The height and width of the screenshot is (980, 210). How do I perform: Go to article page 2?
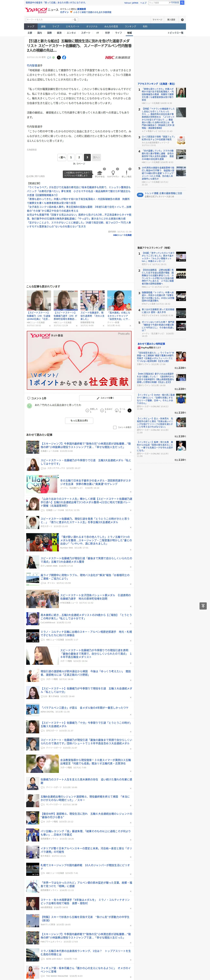point(79,157)
